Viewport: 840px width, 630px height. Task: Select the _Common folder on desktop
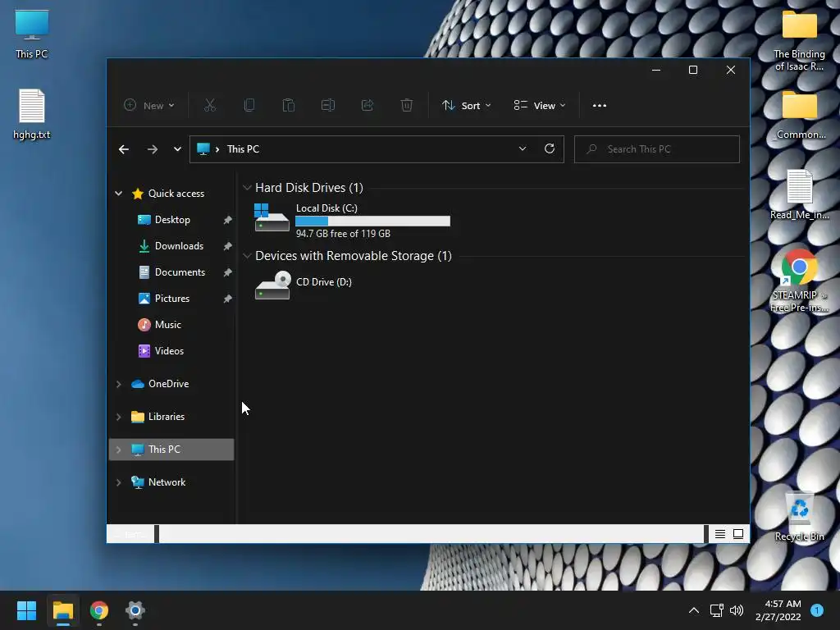pyautogui.click(x=799, y=115)
